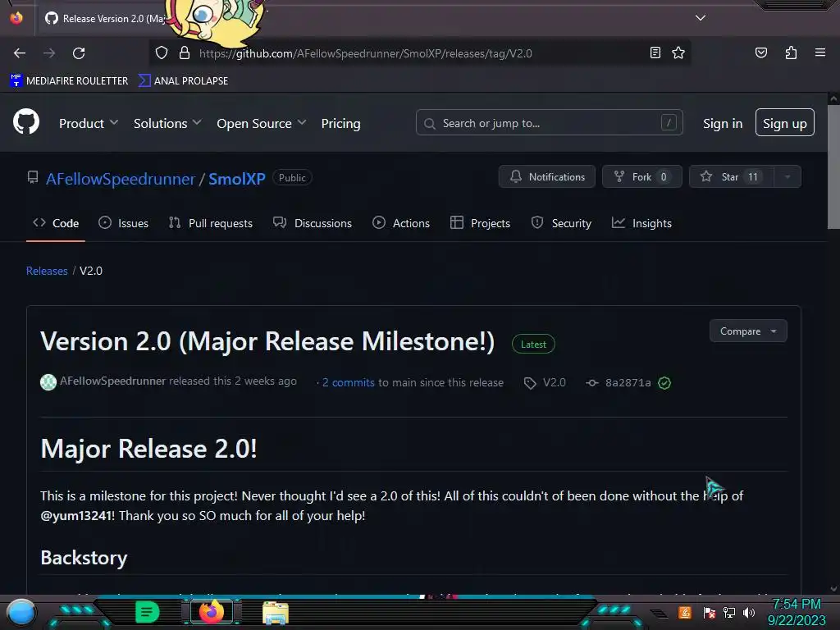
Task: Open the Pull requests tab
Action: pyautogui.click(x=211, y=223)
